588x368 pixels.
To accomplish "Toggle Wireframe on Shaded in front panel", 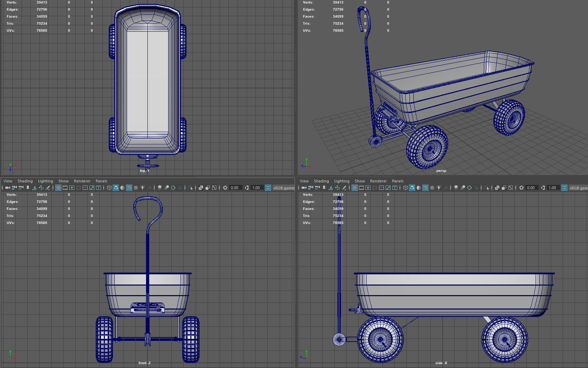I will click(x=129, y=188).
